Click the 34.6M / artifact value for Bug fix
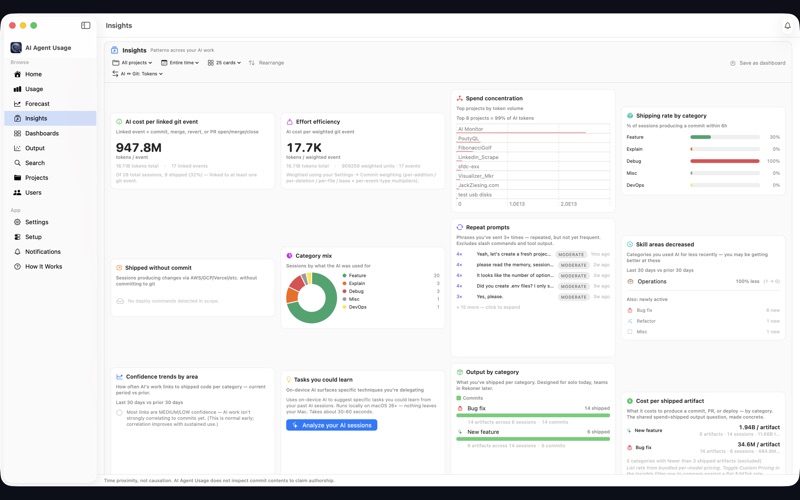Viewport: 800px width, 500px height. pyautogui.click(x=759, y=444)
